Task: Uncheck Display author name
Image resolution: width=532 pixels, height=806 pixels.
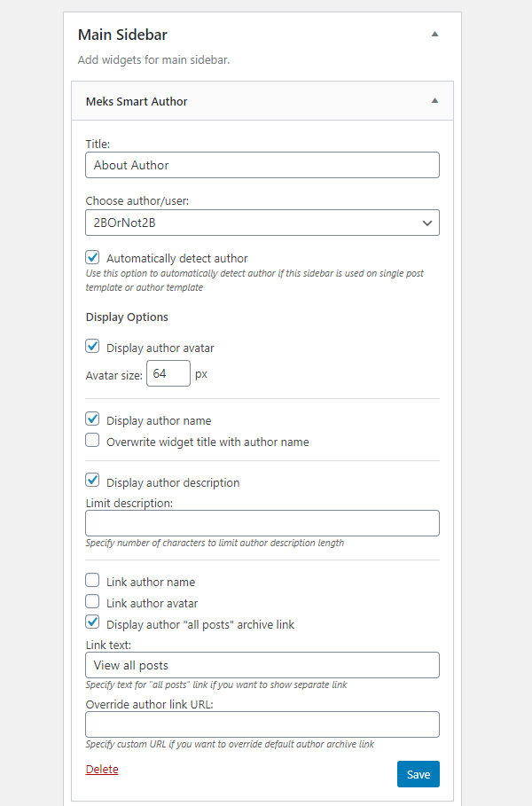Action: 92,419
